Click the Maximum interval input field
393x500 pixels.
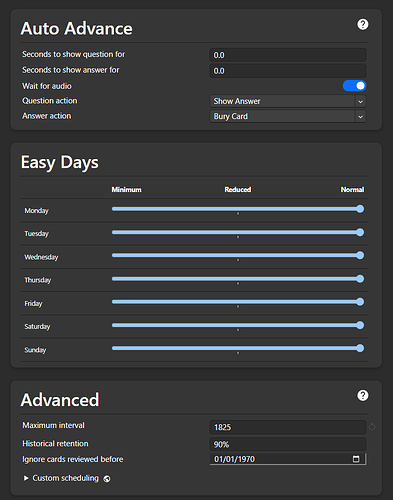point(288,427)
